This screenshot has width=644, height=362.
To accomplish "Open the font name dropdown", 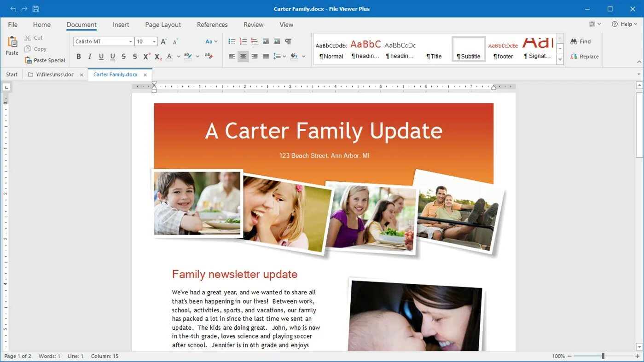I will [x=130, y=41].
